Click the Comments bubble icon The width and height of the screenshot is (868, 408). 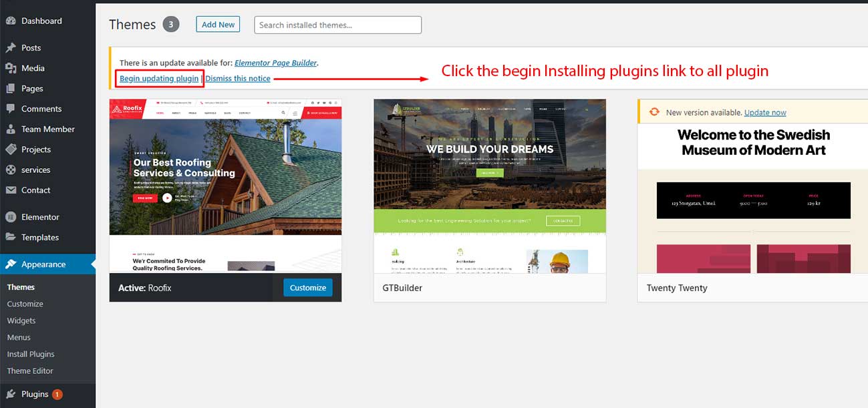pyautogui.click(x=11, y=109)
